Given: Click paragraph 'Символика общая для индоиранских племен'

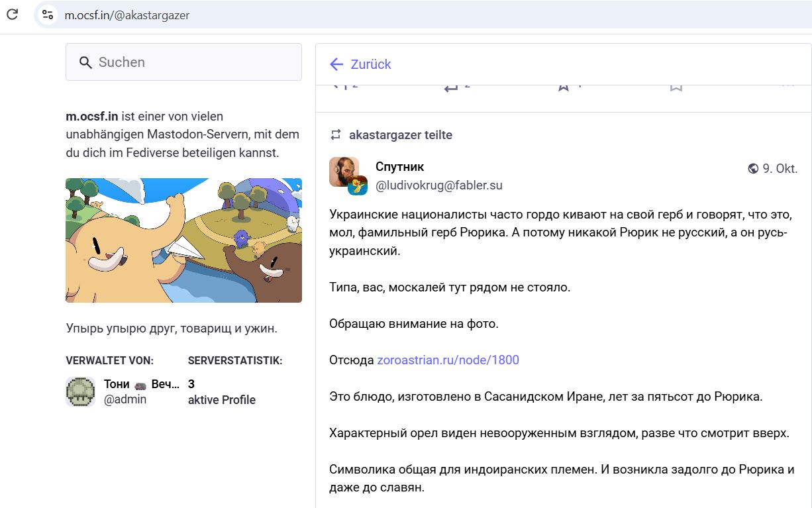Looking at the screenshot, I should pyautogui.click(x=562, y=478).
